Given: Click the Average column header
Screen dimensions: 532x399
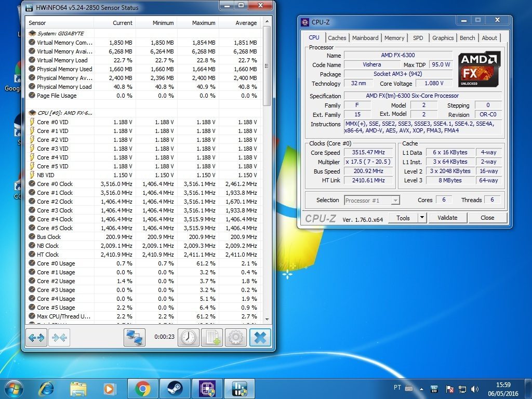Looking at the screenshot, I should 240,23.
